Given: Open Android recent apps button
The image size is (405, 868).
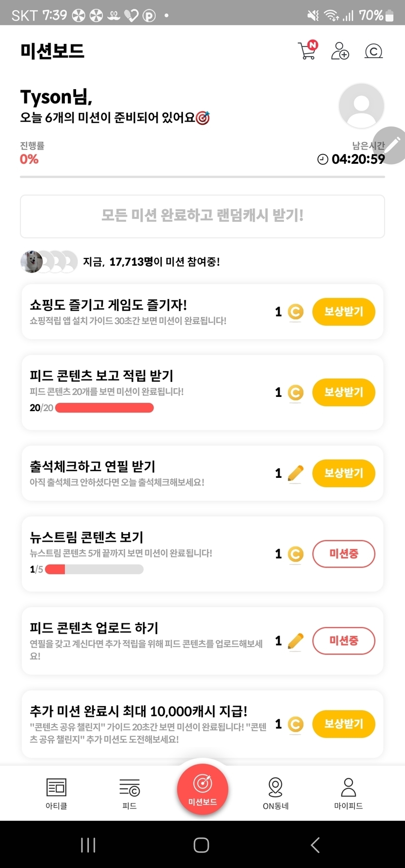Looking at the screenshot, I should (88, 845).
